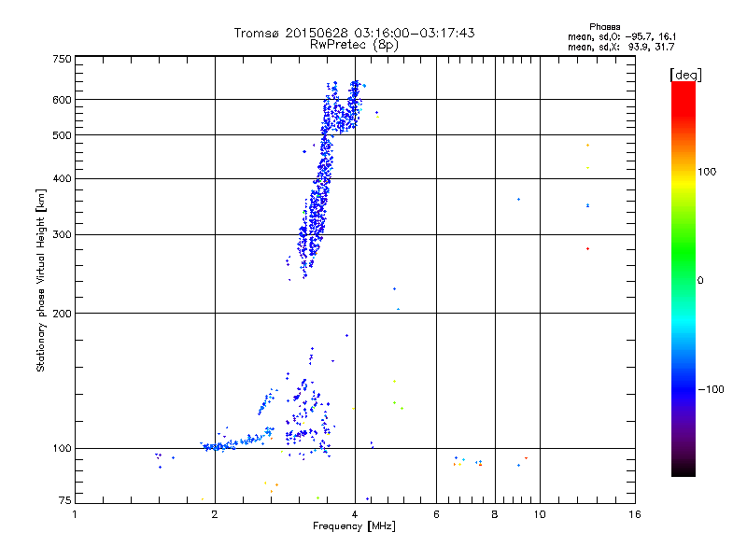Click the x-axis tick label '1'
The image size is (747, 560).
coord(75,514)
